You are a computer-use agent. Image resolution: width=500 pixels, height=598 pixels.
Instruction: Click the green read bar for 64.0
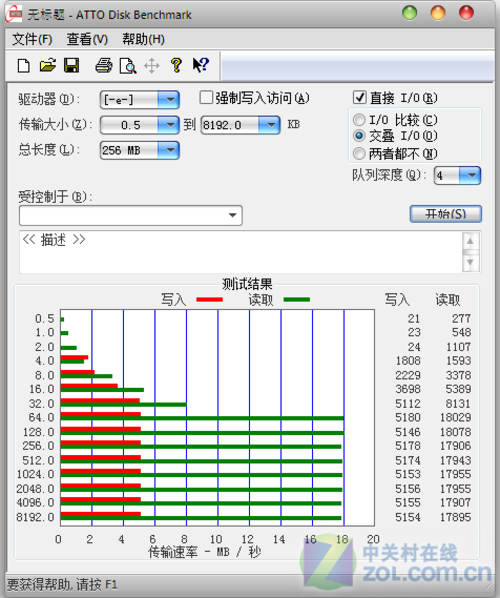[202, 418]
